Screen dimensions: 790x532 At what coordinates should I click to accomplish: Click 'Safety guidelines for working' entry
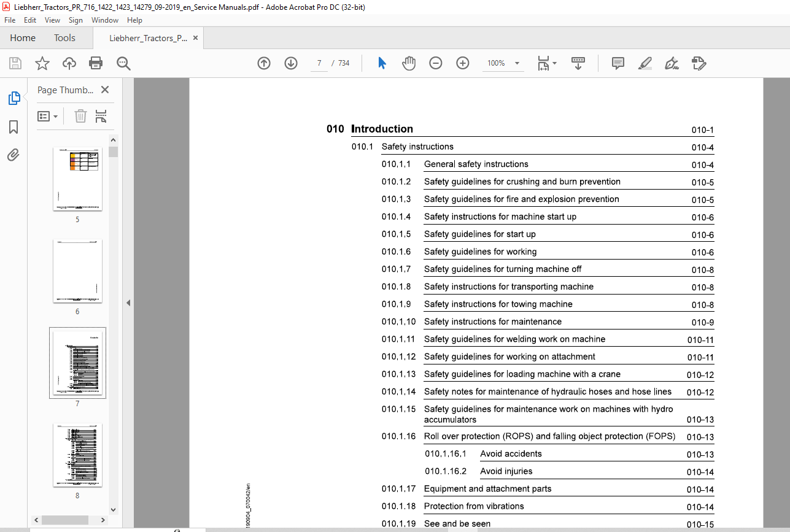coord(481,252)
